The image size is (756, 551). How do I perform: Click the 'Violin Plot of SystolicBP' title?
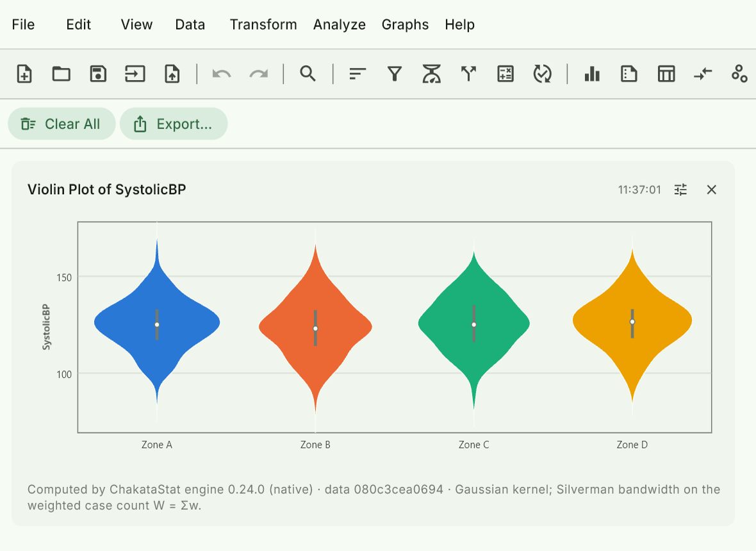[106, 190]
